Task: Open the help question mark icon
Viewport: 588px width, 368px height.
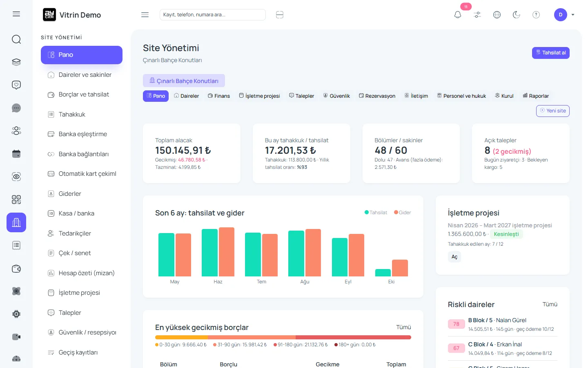Action: tap(536, 15)
